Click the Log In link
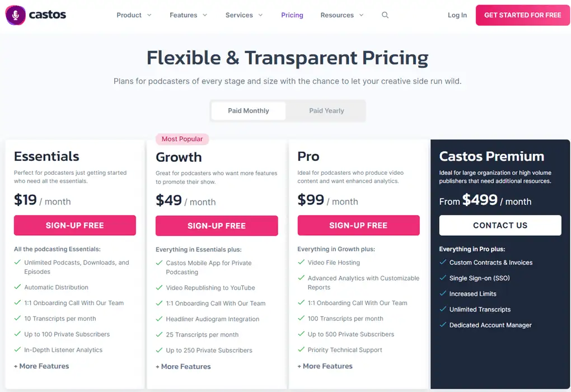The width and height of the screenshot is (571, 392). pyautogui.click(x=457, y=15)
